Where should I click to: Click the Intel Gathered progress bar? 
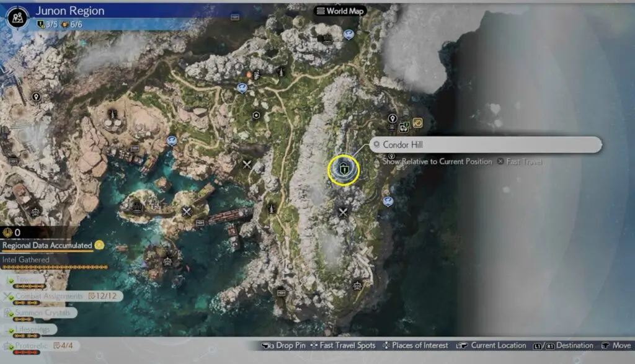(55, 267)
